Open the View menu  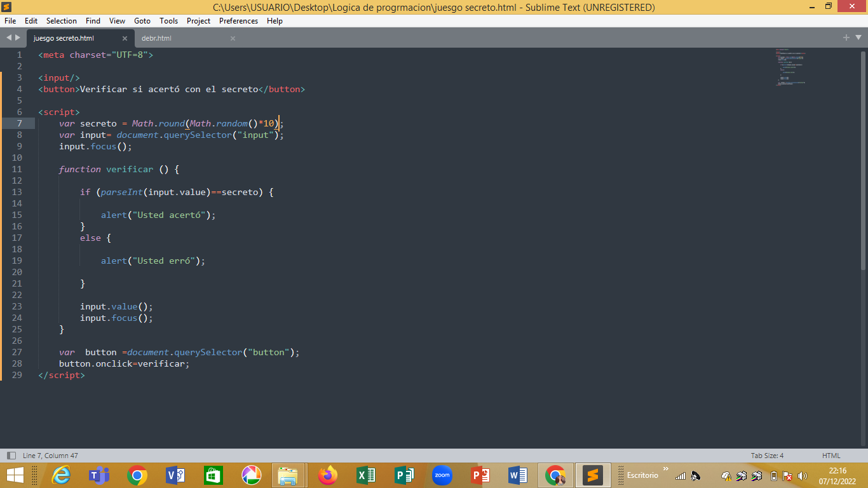pos(117,21)
